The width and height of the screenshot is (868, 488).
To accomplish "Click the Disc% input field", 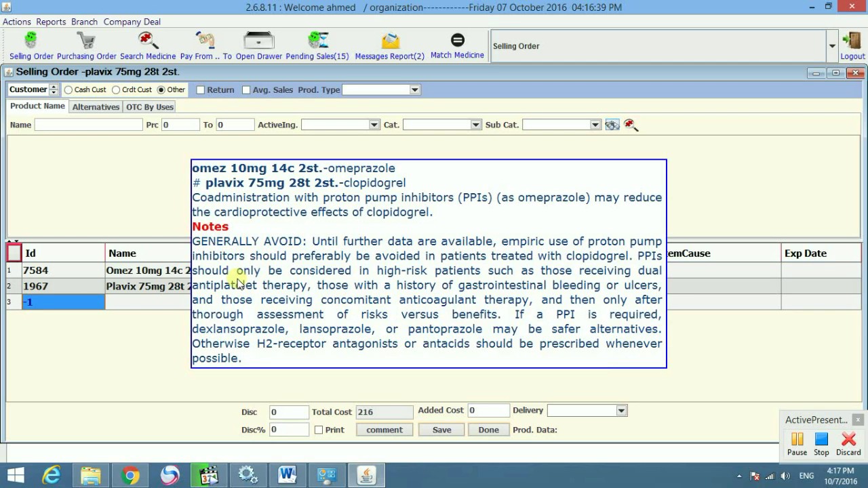I will (x=289, y=429).
